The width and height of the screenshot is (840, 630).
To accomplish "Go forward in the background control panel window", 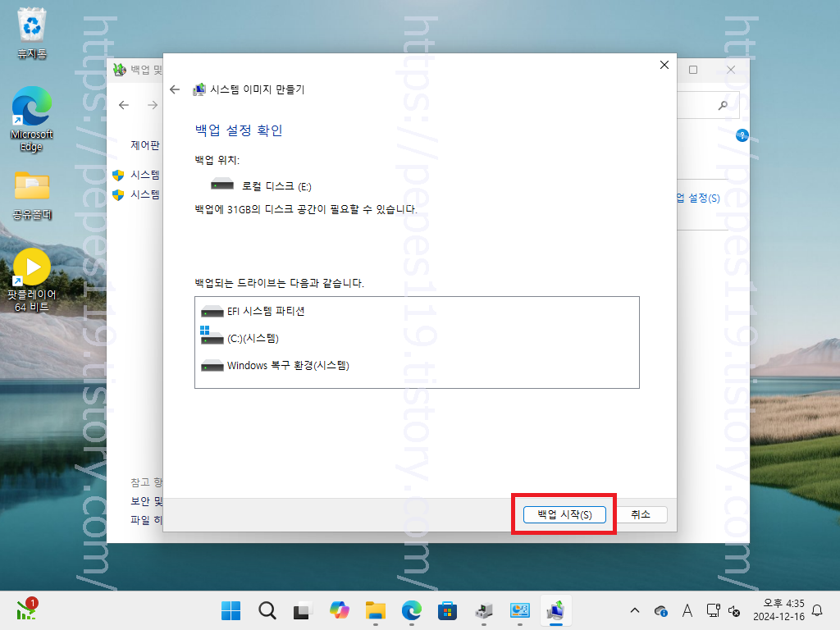I will point(153,105).
